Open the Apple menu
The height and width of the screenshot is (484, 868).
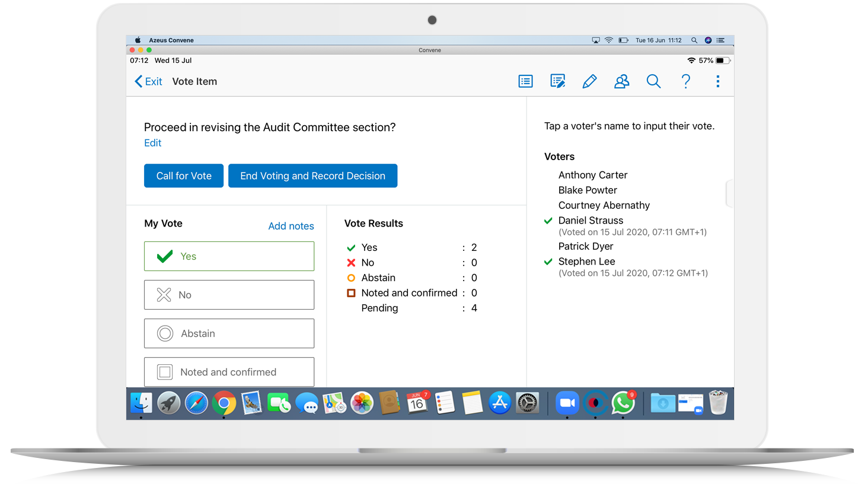pyautogui.click(x=138, y=40)
